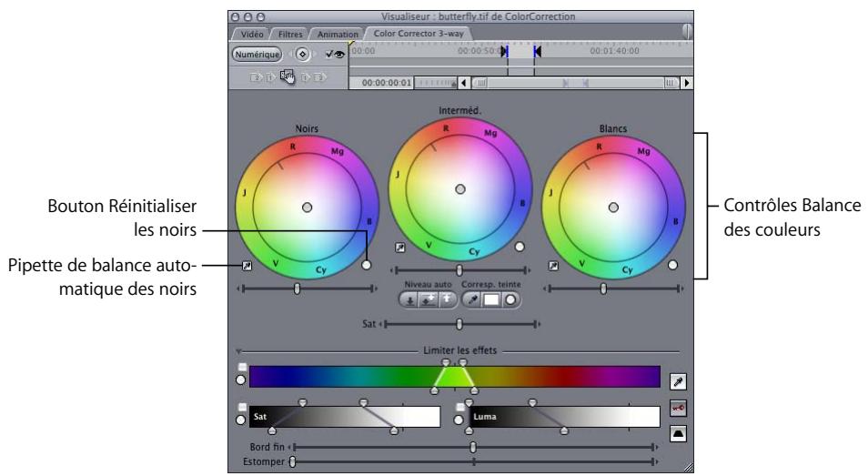
Task: Click the Blancs level slider handle
Action: pos(603,289)
